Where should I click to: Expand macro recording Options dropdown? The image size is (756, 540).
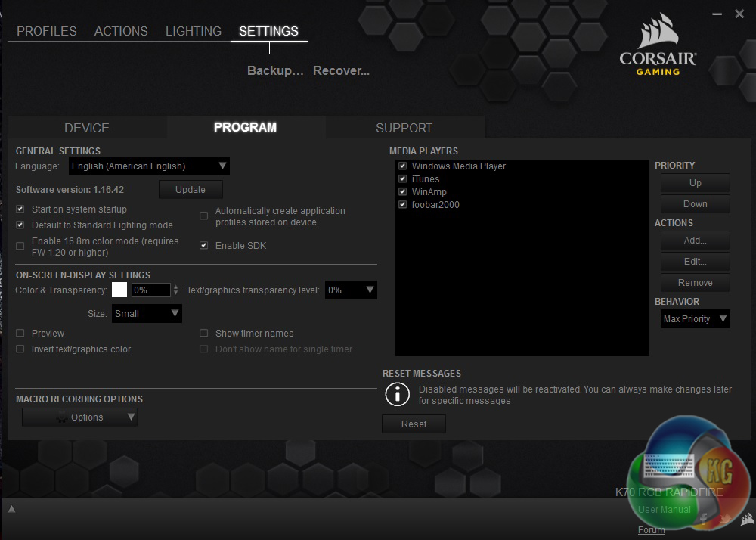80,417
